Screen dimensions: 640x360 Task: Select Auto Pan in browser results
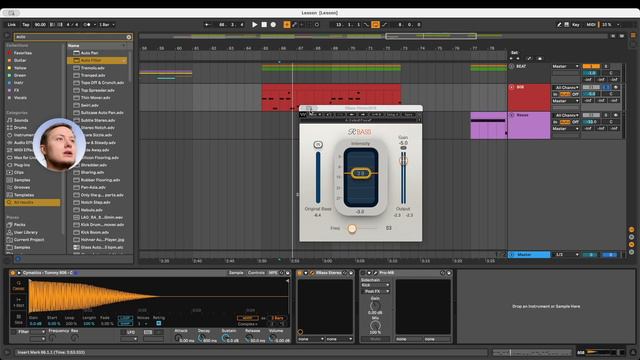click(x=89, y=53)
